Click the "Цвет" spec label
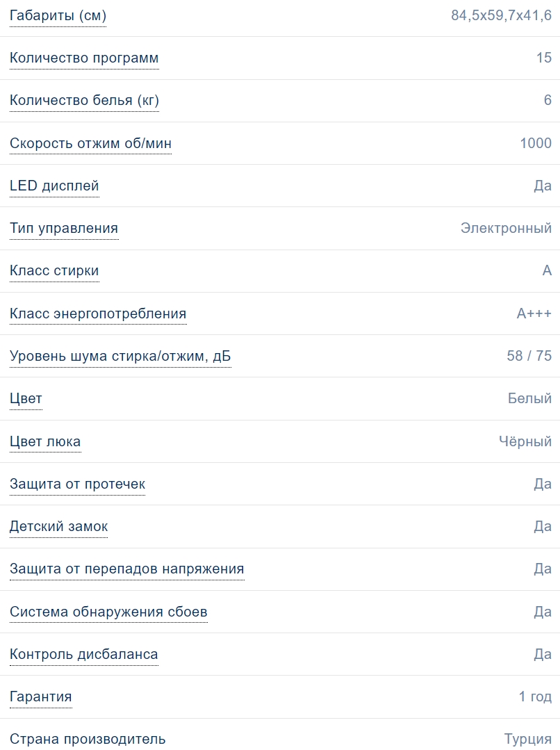560x750 pixels. pyautogui.click(x=26, y=398)
